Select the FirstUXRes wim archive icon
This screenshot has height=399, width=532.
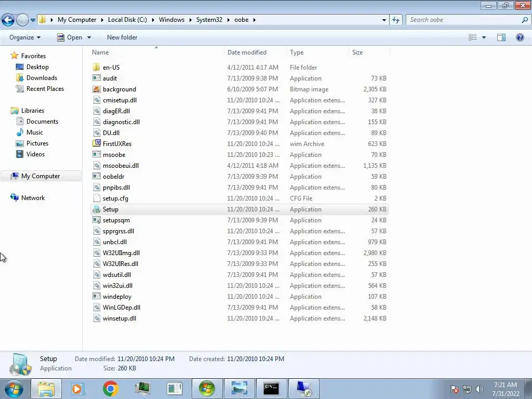97,143
